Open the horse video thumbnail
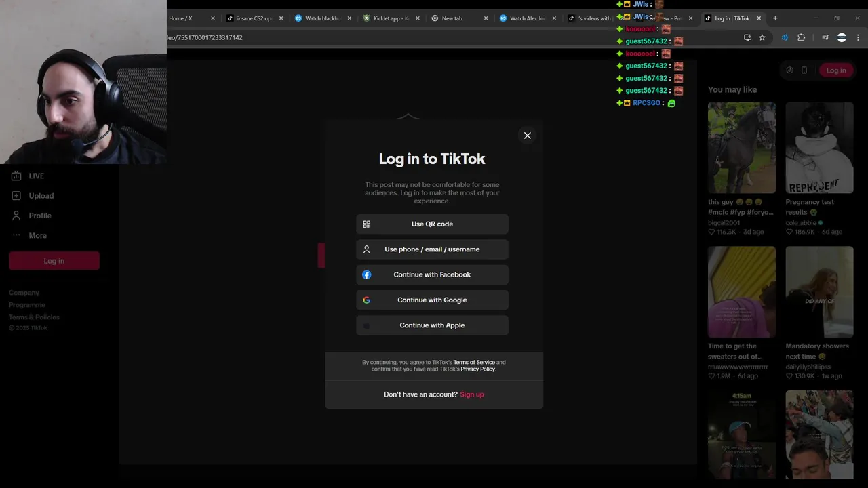This screenshot has width=868, height=488. [x=741, y=148]
